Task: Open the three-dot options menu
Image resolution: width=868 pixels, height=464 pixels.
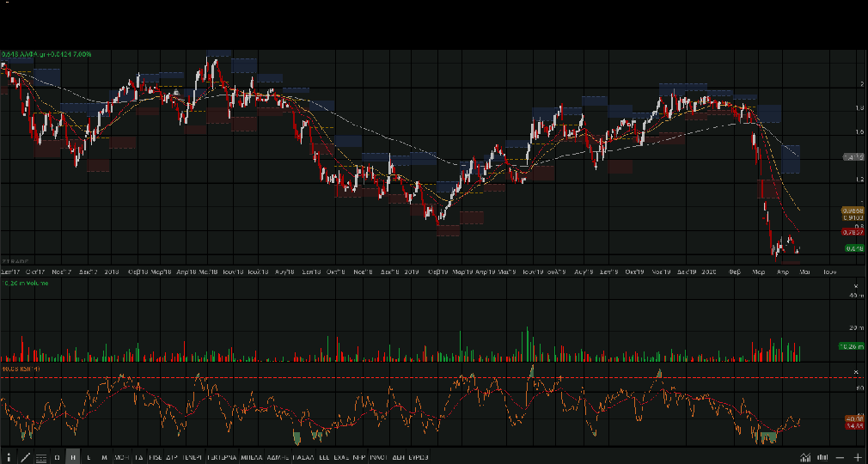Action: [9, 457]
